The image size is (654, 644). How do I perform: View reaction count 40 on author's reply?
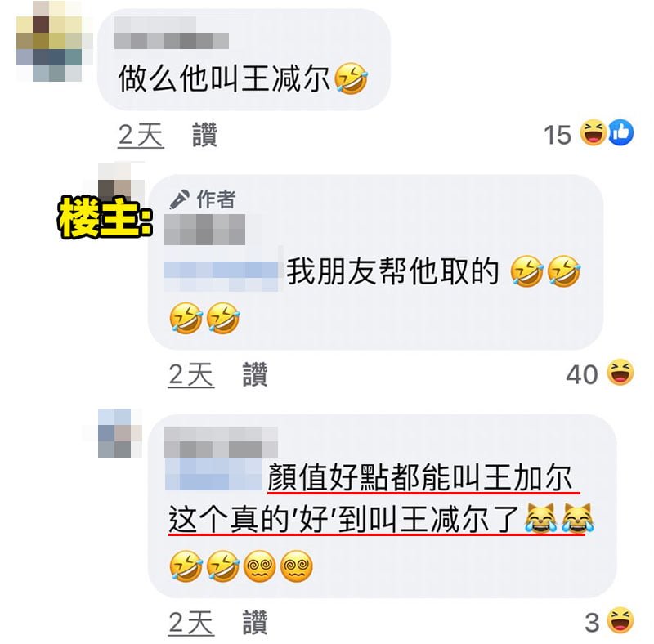click(x=581, y=374)
